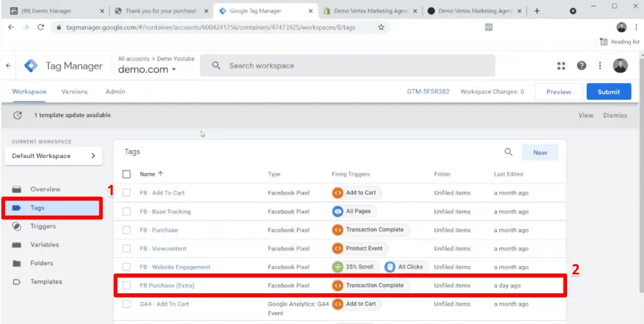Check the FB - Add To Cart row checkbox
This screenshot has height=324, width=644.
tap(126, 193)
